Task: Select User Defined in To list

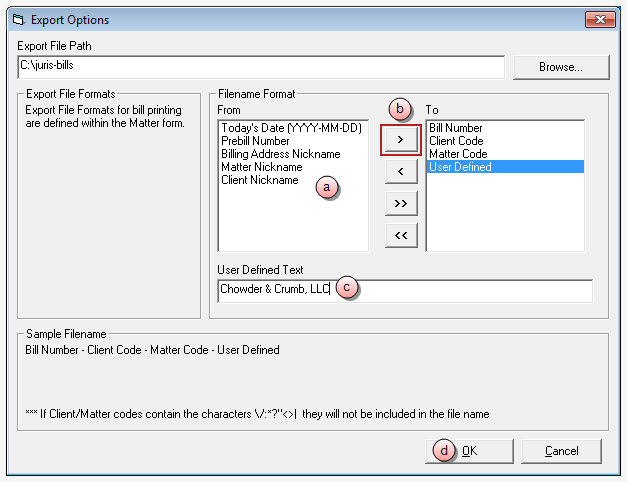Action: click(505, 167)
